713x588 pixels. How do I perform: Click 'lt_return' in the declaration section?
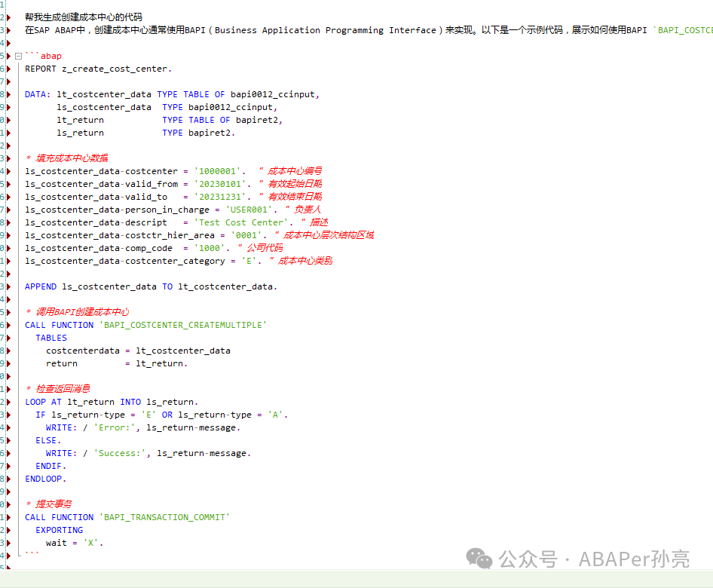tap(80, 120)
